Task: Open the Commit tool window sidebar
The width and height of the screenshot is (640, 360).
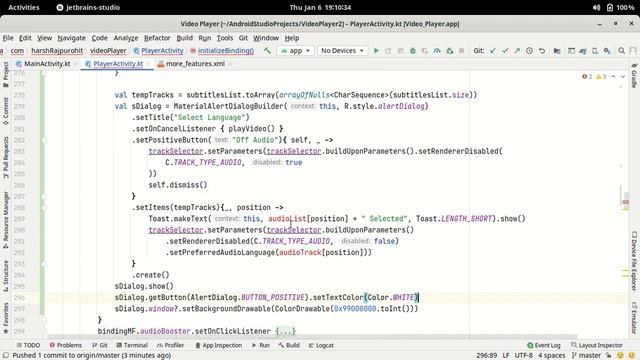Action: 6,111
